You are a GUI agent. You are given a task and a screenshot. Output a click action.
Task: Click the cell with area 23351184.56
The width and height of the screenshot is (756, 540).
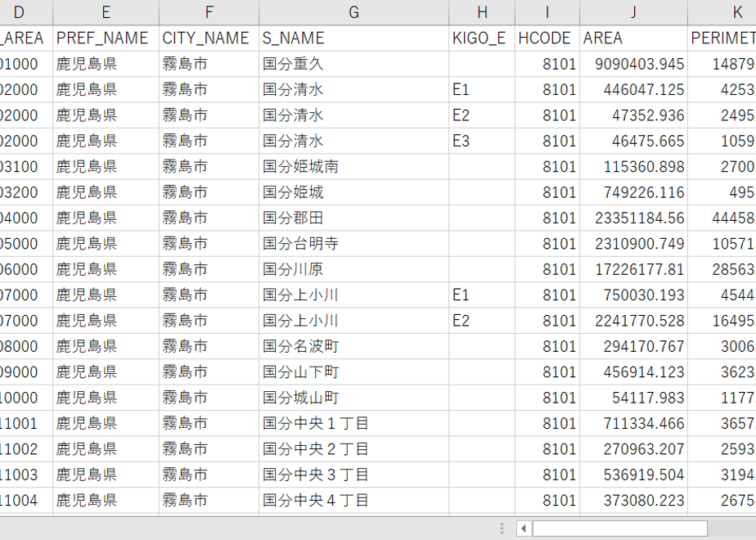(633, 218)
